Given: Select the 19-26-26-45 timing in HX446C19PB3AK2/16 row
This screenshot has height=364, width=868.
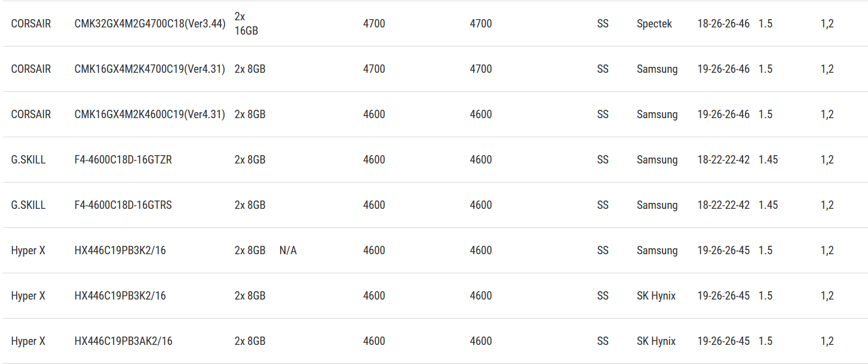Looking at the screenshot, I should click(723, 341).
